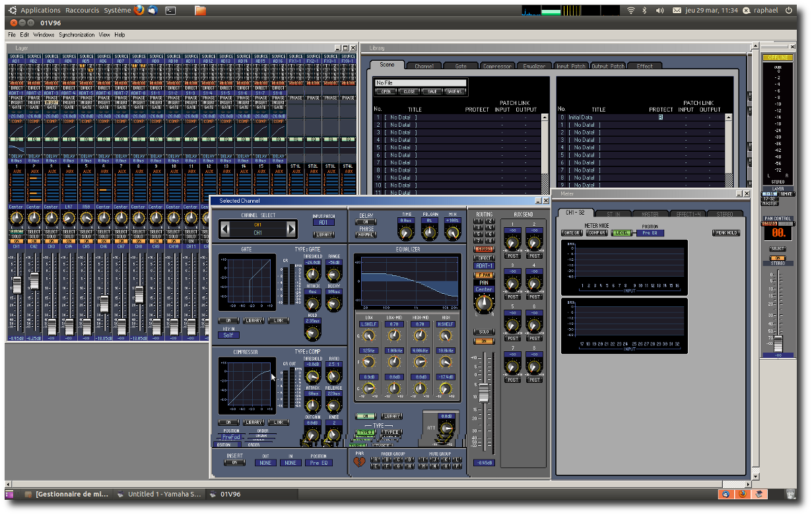Open Firefox from the top panel
The width and height of the screenshot is (812, 515).
[139, 10]
